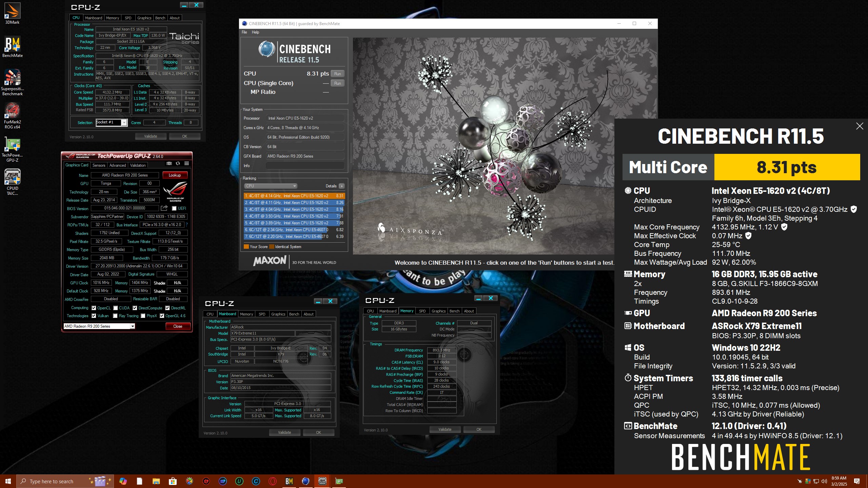Open Microsoft Store from the taskbar

173,481
